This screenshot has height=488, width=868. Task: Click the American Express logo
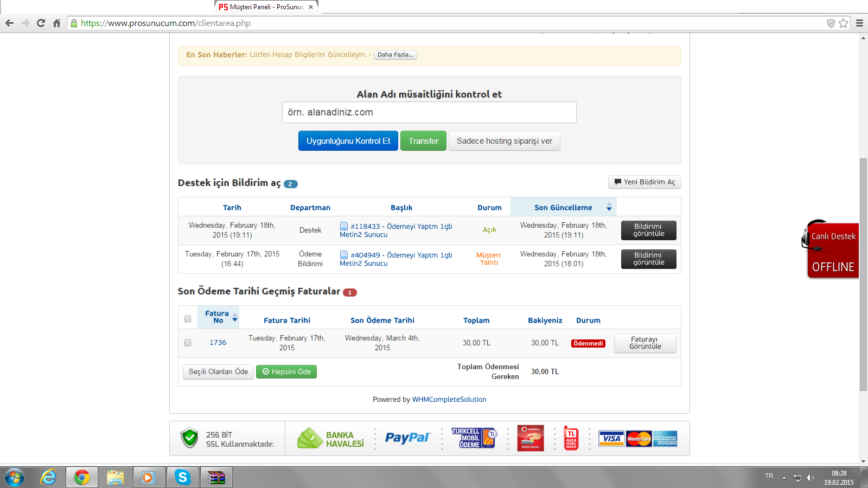click(665, 439)
